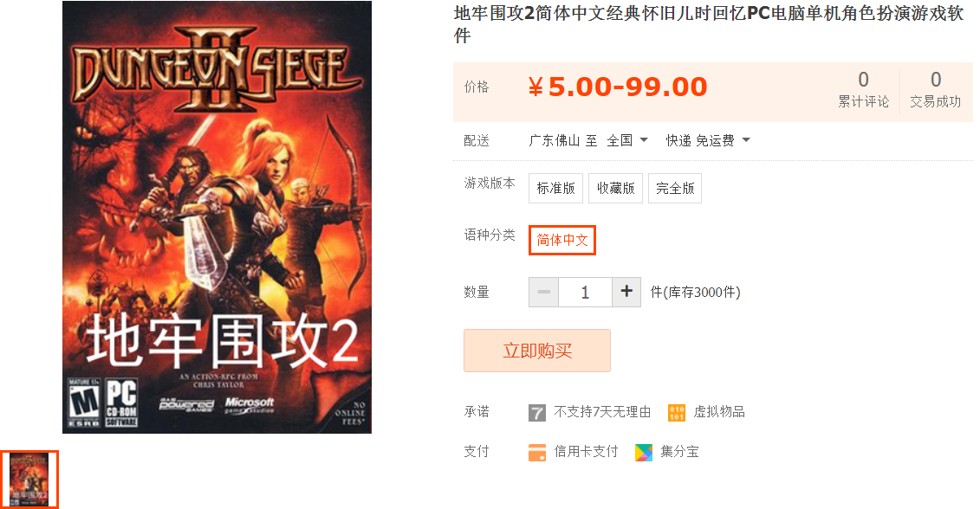Screen dimensions: 980x509
Task: Toggle the 简体中文 language option
Action: click(x=561, y=240)
